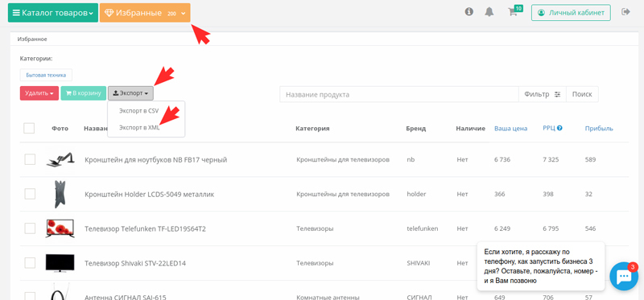Open Telefunken TV product photo
The height and width of the screenshot is (300, 644).
click(x=60, y=228)
